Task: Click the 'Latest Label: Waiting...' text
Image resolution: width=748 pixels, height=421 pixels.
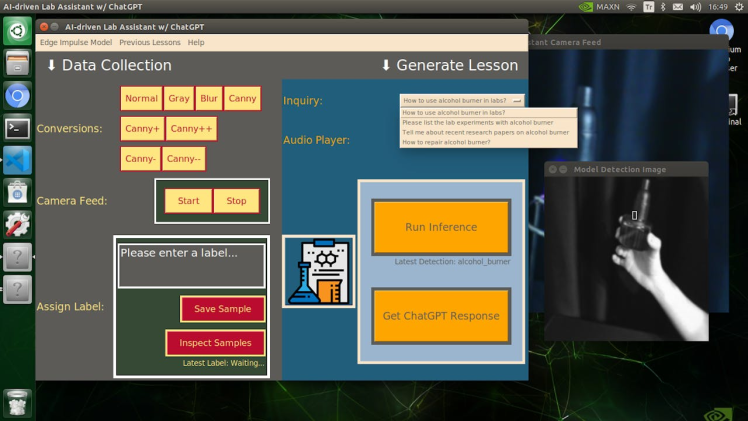Action: pos(223,363)
